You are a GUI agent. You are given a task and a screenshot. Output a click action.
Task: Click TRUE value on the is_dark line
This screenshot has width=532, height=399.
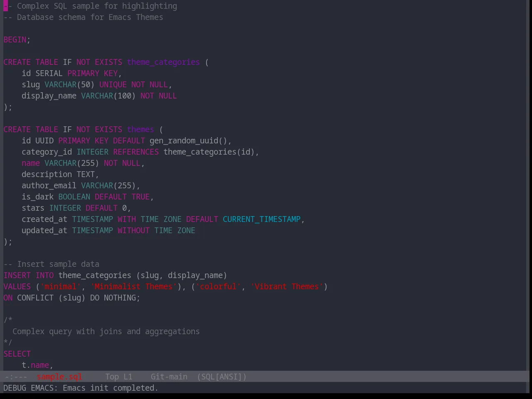[x=140, y=197]
